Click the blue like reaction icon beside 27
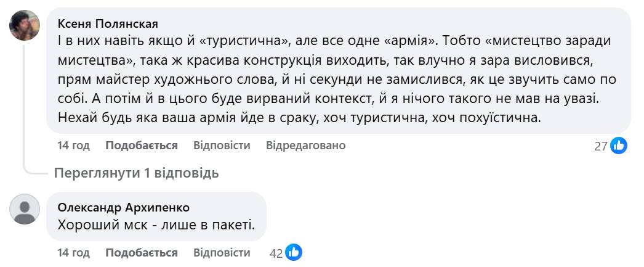This screenshot has height=267, width=644. coord(619,146)
